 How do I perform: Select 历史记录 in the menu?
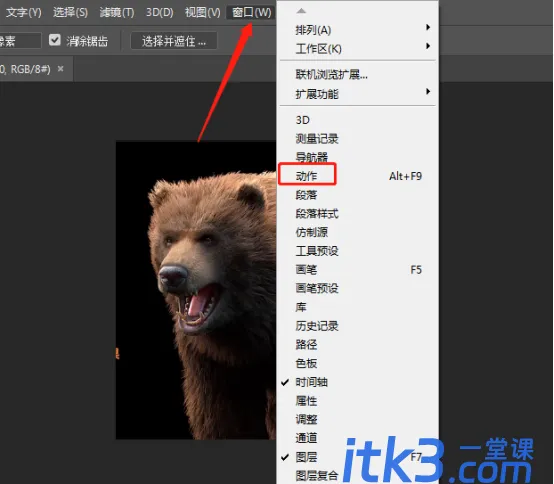tap(358, 326)
